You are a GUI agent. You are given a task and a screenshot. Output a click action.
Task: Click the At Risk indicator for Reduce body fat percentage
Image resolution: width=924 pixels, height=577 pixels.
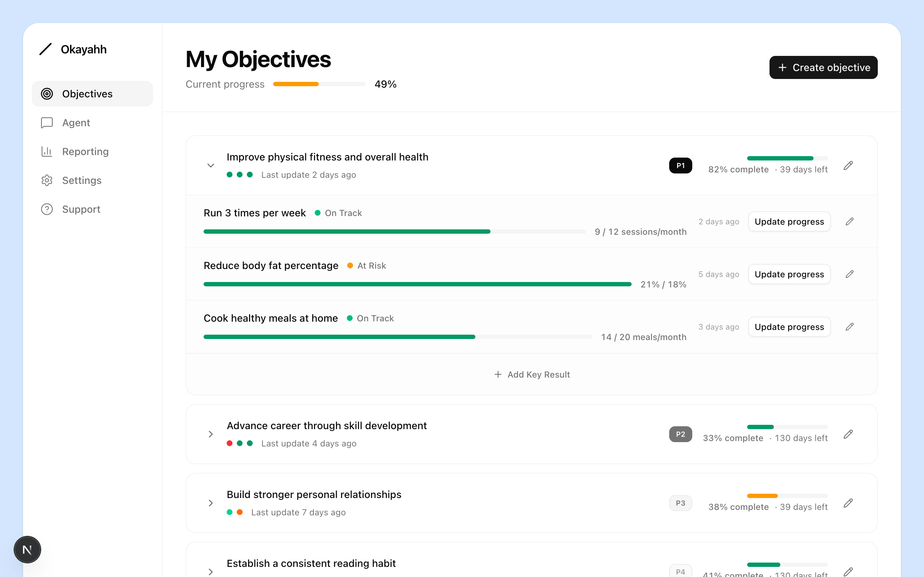350,266
